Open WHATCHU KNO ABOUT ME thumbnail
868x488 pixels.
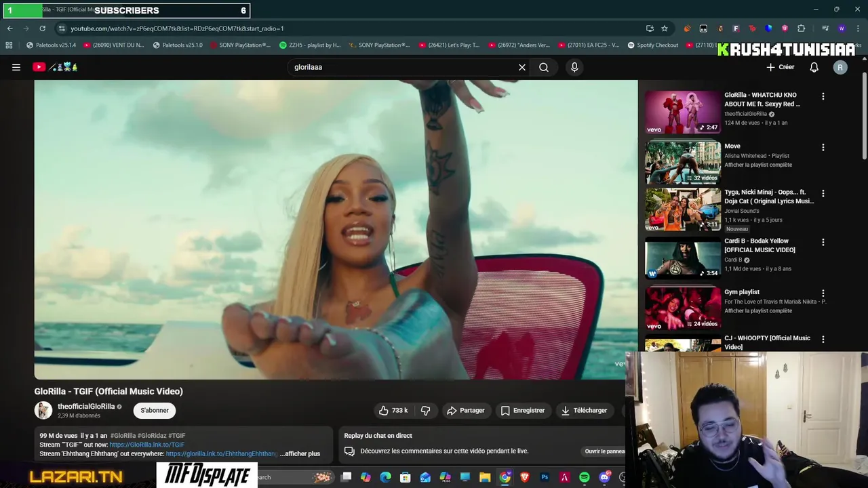click(683, 113)
